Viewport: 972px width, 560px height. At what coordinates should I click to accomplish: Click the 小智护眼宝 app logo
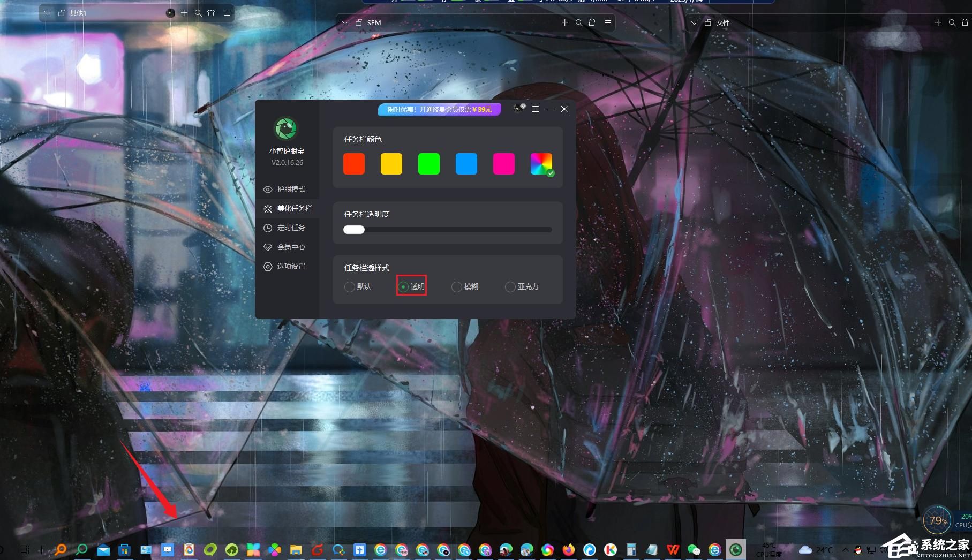pos(286,128)
